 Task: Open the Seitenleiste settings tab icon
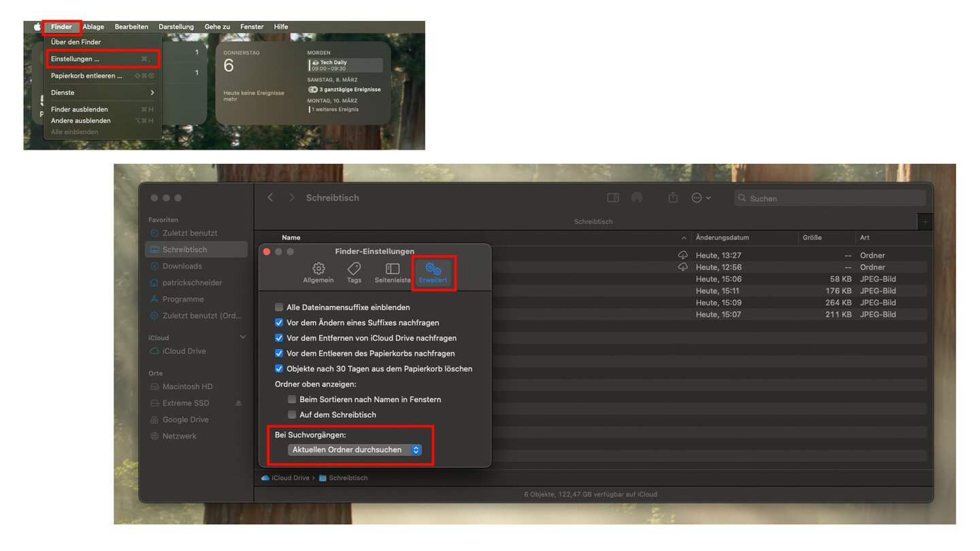click(393, 269)
